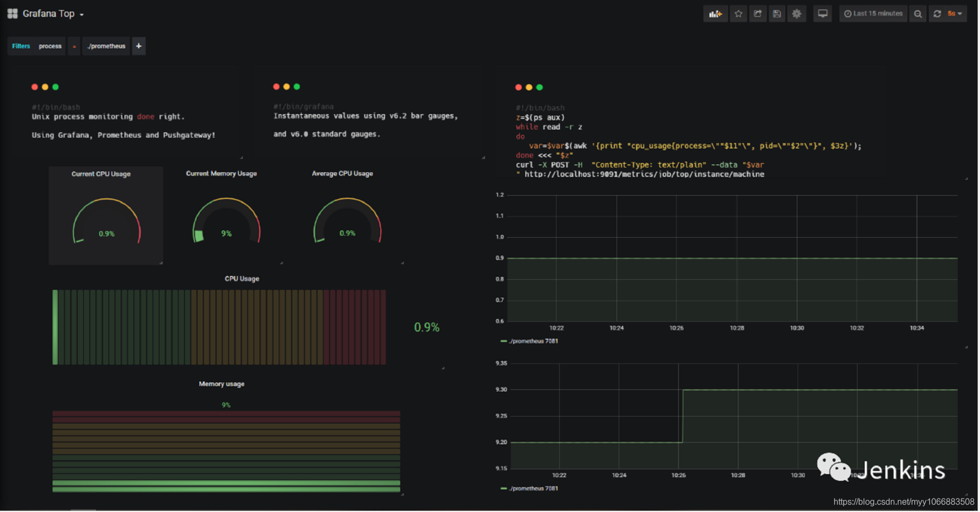The image size is (980, 512).
Task: Click the 'Unix process monitoring done right.' text
Action: pos(108,117)
